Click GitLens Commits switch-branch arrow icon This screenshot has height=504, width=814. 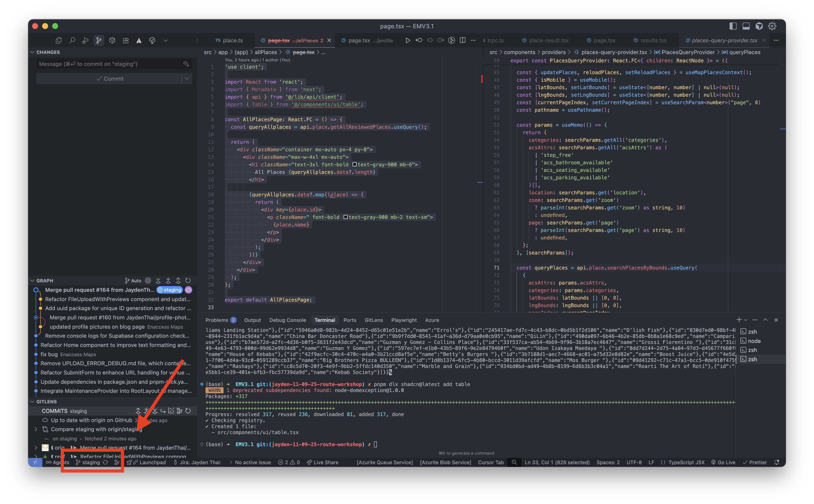(x=163, y=411)
